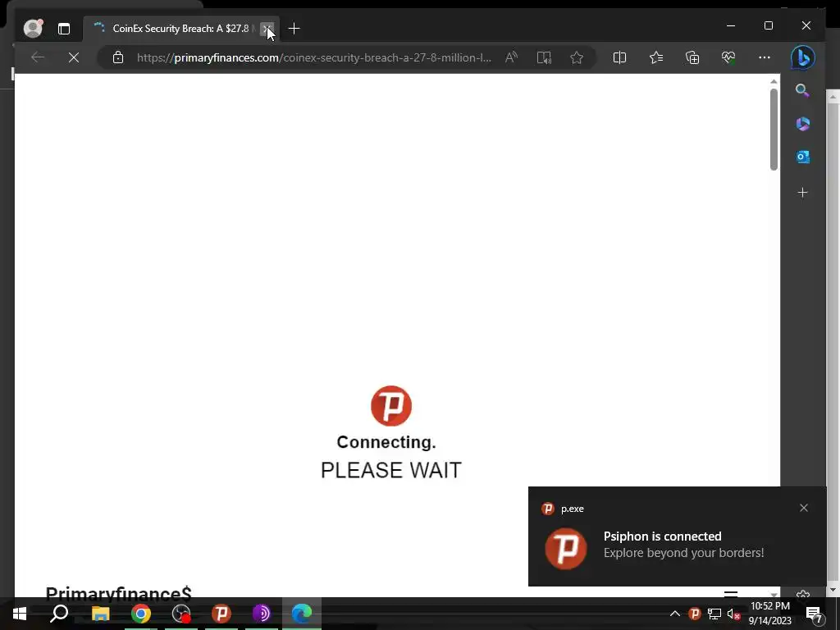Viewport: 840px width, 630px height.
Task: Toggle split screen view
Action: click(x=620, y=57)
